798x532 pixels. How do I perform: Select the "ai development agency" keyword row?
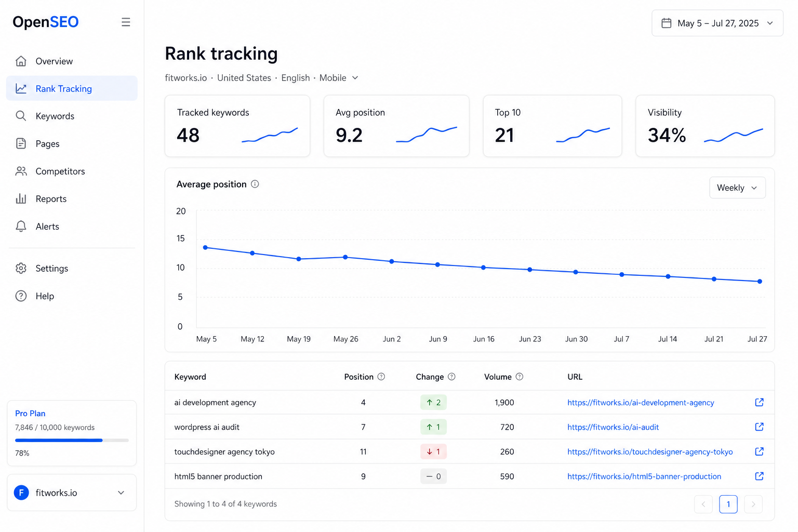click(x=470, y=402)
